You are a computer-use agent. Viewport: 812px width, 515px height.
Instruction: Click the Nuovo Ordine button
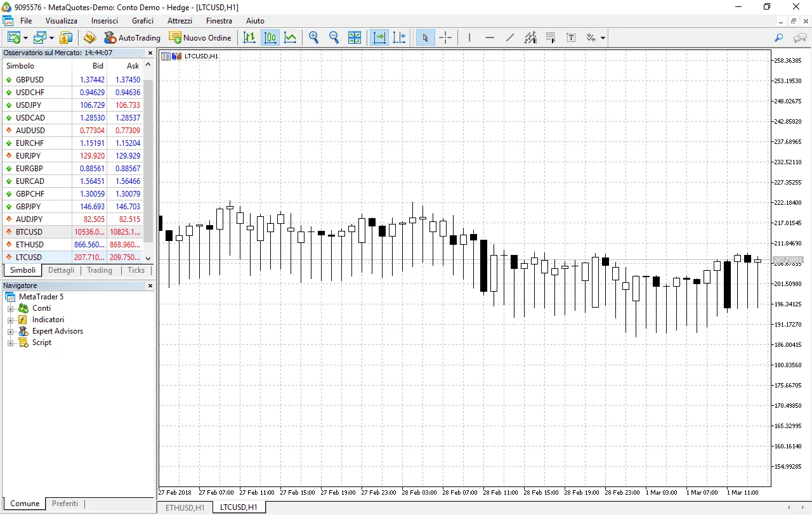pyautogui.click(x=200, y=37)
